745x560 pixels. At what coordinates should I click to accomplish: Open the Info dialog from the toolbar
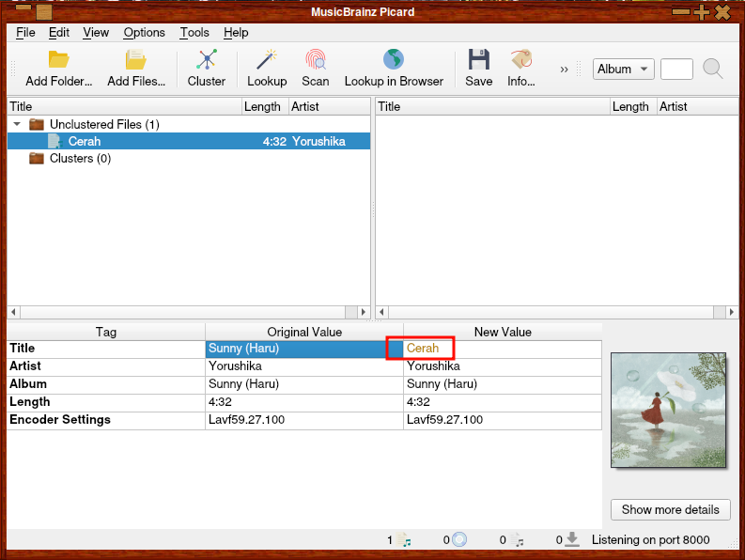(521, 61)
